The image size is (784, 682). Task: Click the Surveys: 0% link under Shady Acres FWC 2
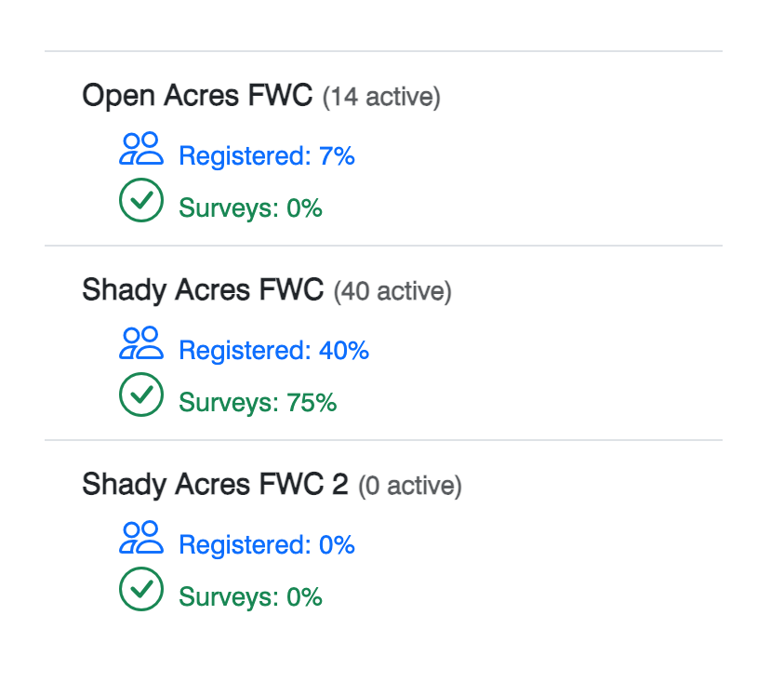(x=249, y=596)
